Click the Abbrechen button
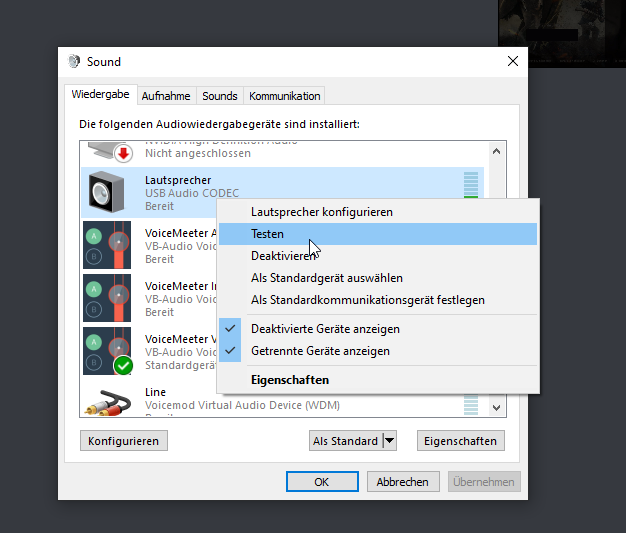Screen dimensions: 626x533 click(403, 482)
